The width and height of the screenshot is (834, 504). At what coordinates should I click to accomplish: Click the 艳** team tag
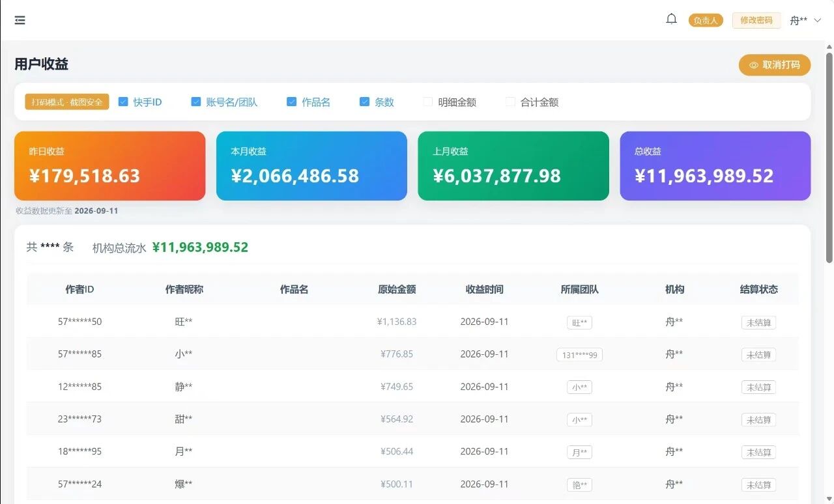coord(579,485)
